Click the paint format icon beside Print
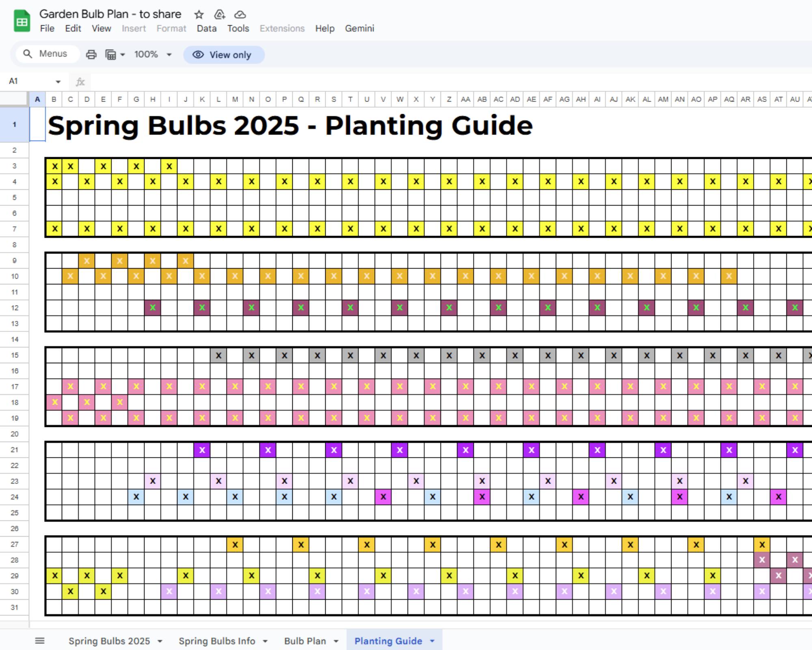The image size is (812, 650). pyautogui.click(x=110, y=54)
